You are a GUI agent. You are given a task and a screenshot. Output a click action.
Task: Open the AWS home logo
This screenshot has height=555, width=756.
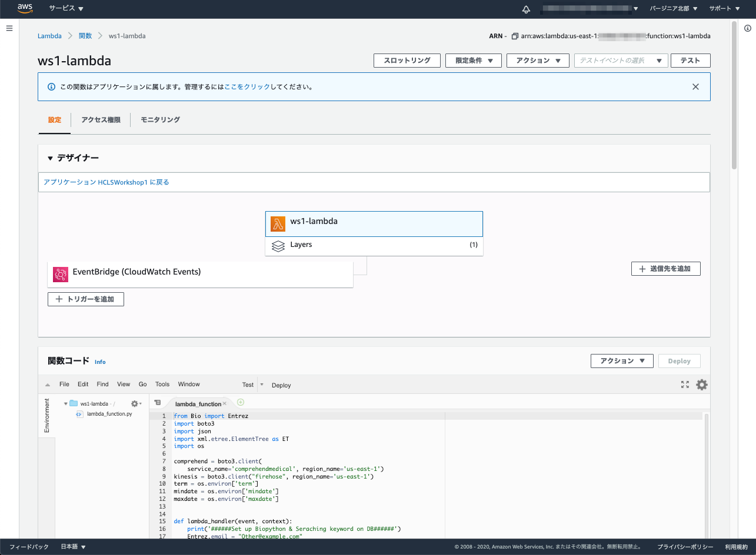tap(25, 8)
